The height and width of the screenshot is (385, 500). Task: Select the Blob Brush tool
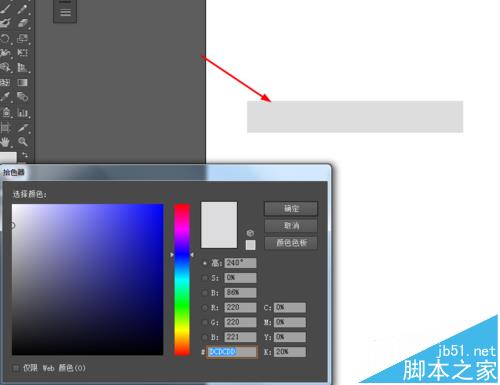[x=6, y=23]
